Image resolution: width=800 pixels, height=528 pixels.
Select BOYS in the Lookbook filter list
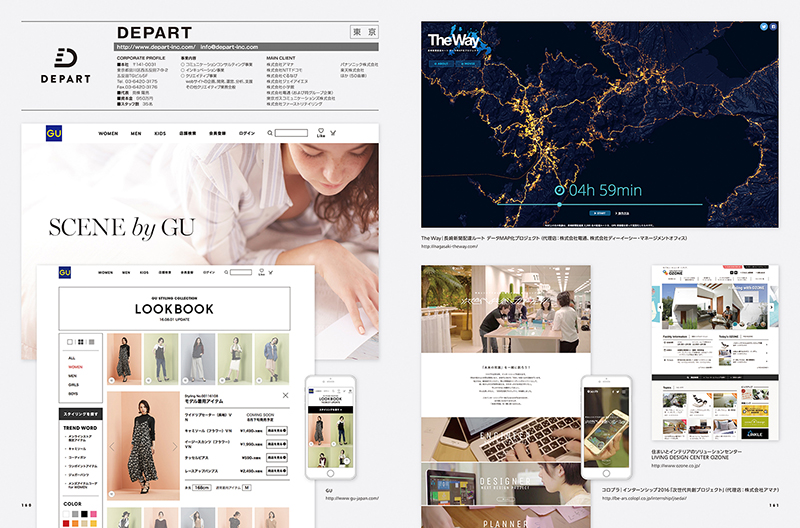click(73, 394)
